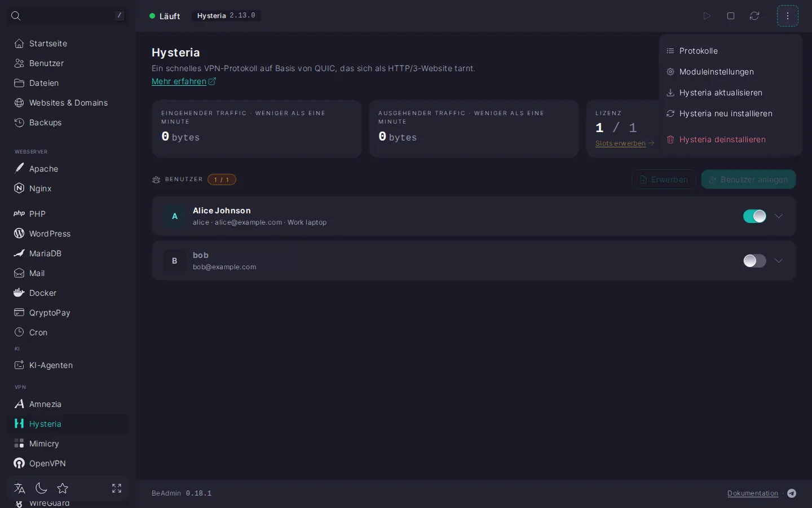Expand the bob user row chevron

point(779,261)
